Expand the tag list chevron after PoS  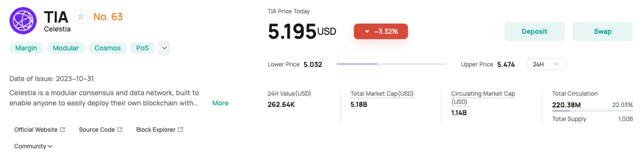tap(164, 48)
